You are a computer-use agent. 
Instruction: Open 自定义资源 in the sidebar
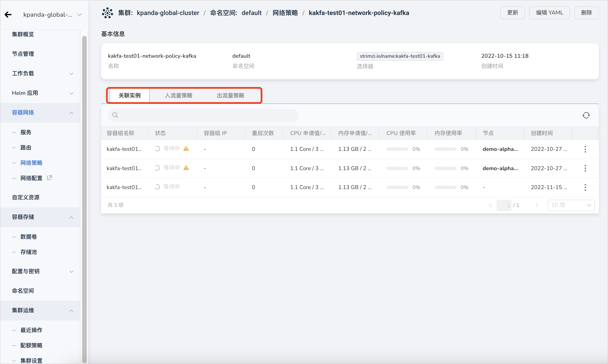point(25,198)
